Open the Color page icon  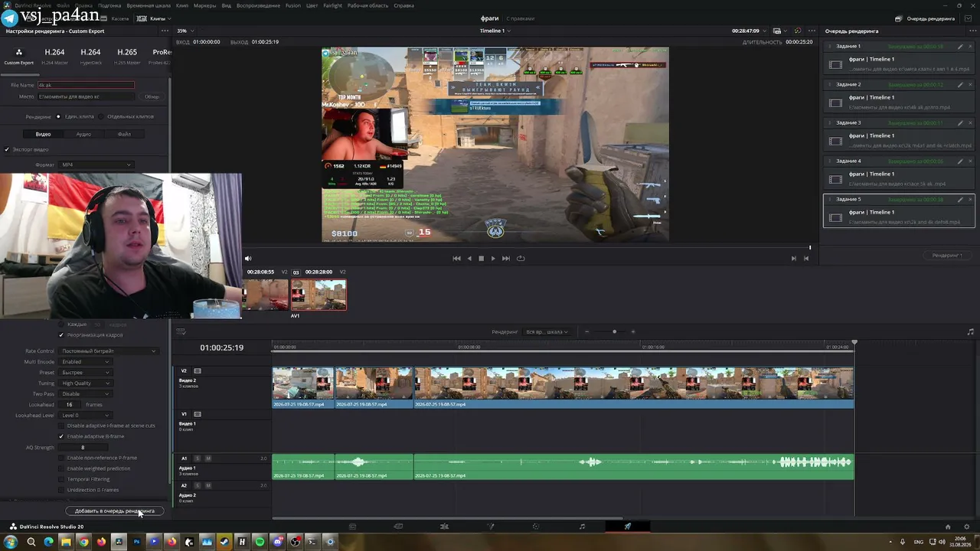click(x=536, y=527)
